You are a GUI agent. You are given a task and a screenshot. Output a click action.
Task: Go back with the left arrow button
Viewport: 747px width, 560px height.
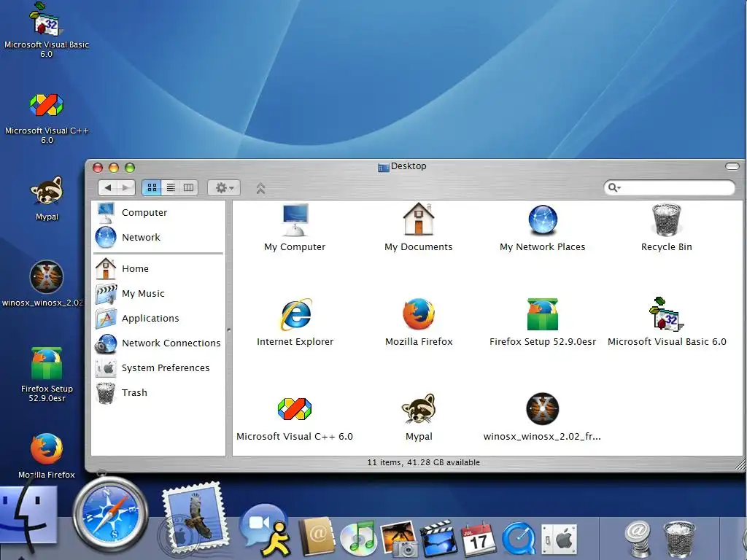click(108, 187)
